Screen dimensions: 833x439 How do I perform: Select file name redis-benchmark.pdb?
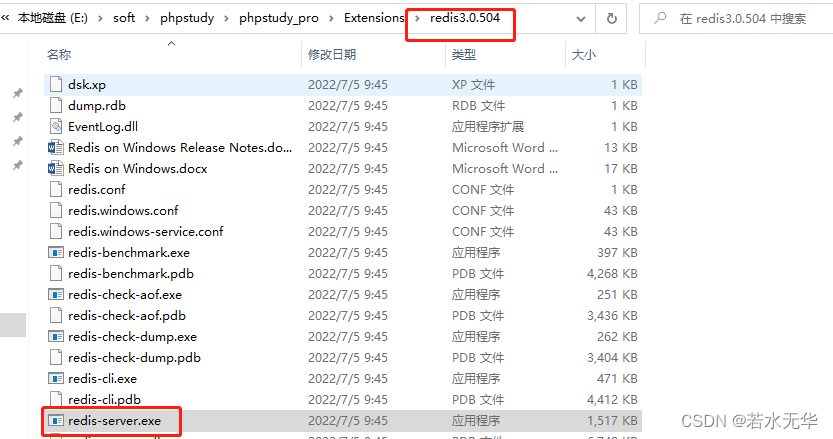coord(131,273)
